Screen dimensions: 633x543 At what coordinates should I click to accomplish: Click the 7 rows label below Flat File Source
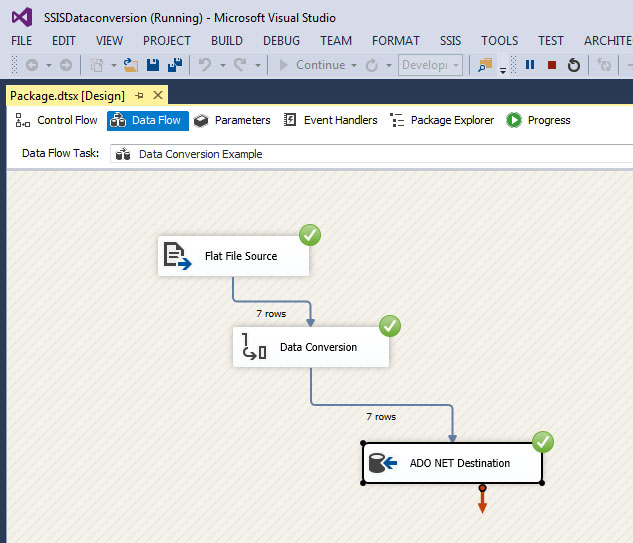pyautogui.click(x=271, y=314)
